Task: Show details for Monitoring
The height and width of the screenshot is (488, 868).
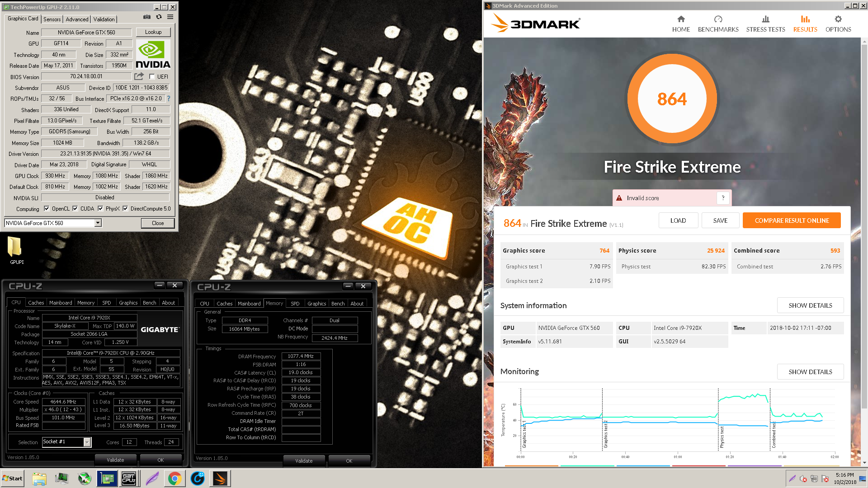Action: tap(810, 372)
